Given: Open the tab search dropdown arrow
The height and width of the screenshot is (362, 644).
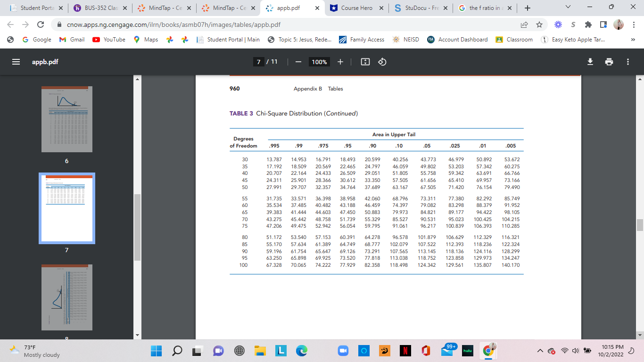Looking at the screenshot, I should coord(567,8).
